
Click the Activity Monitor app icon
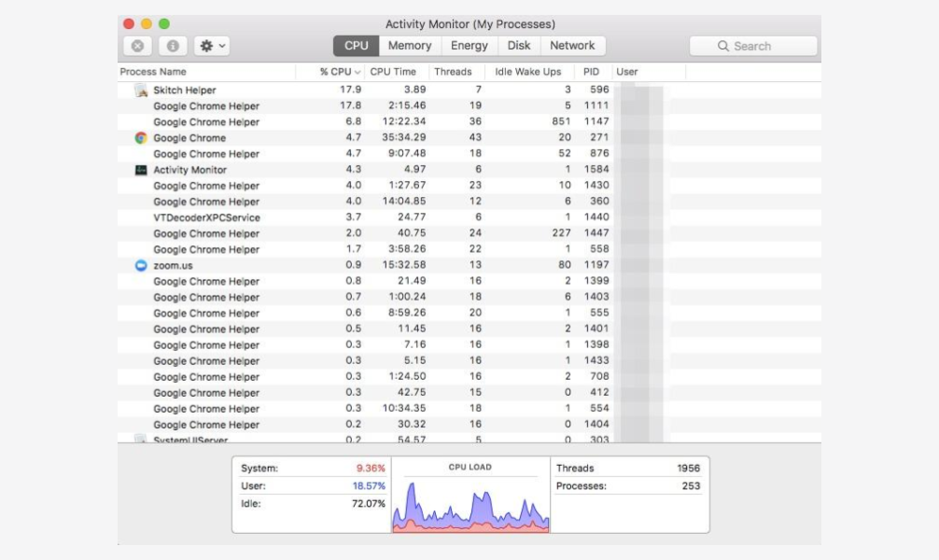pos(141,170)
